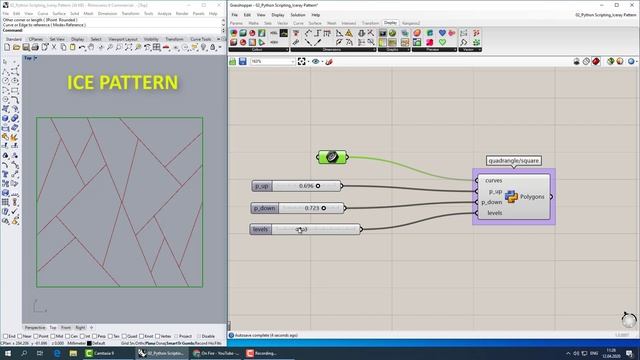
Task: Click the sketch brush icon in Grasshopper
Action: [329, 61]
